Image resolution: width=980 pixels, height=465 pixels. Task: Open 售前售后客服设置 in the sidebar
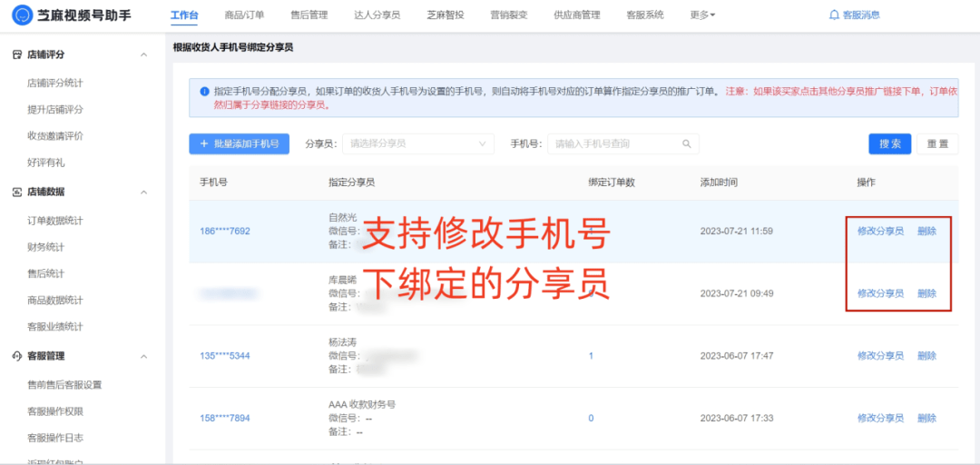pyautogui.click(x=64, y=385)
